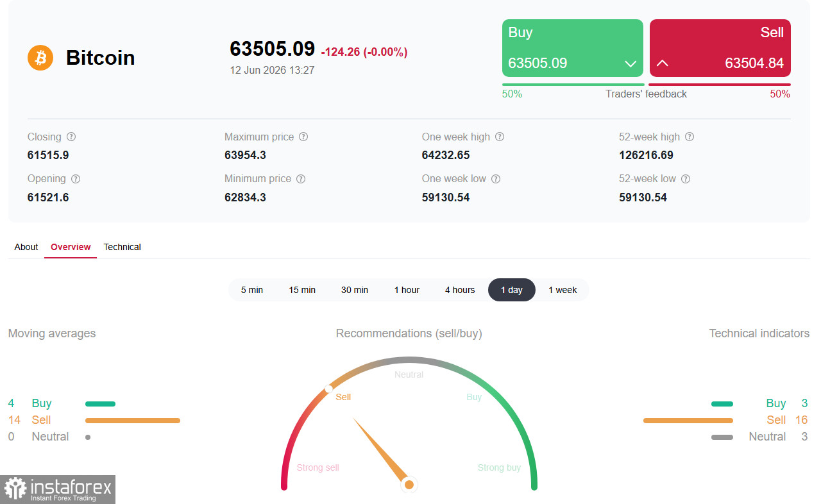
Task: Select the 30 min timeframe
Action: click(x=355, y=290)
